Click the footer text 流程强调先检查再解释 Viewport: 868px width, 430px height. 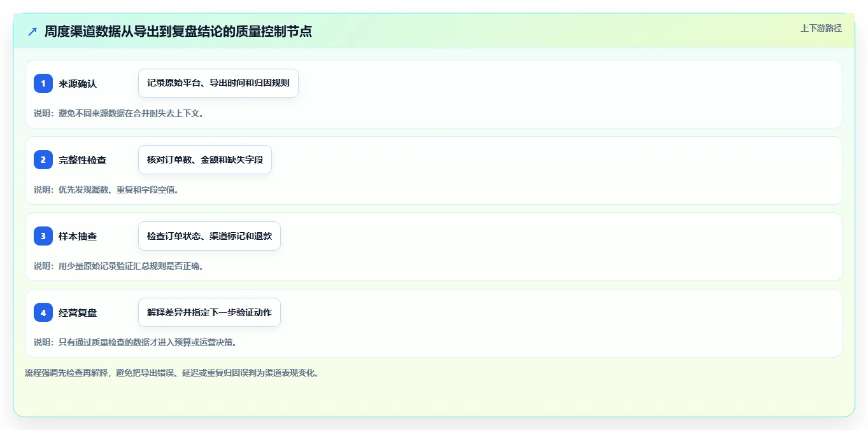tap(171, 373)
